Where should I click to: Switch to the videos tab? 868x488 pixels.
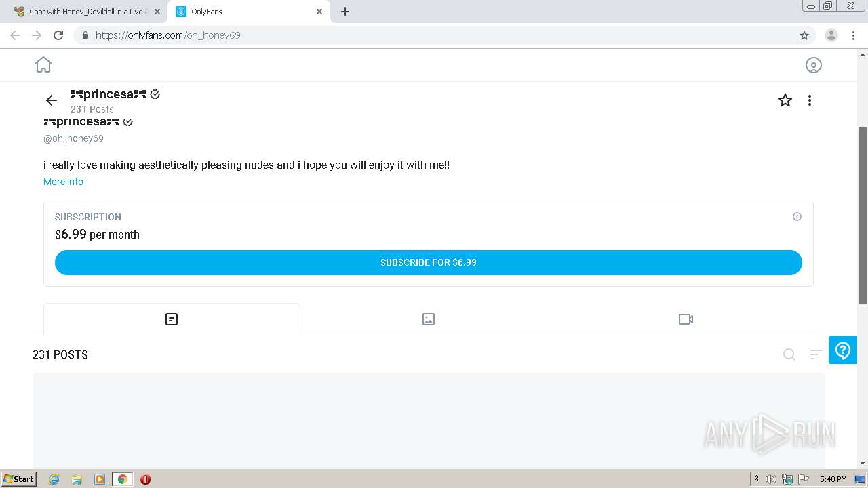686,319
